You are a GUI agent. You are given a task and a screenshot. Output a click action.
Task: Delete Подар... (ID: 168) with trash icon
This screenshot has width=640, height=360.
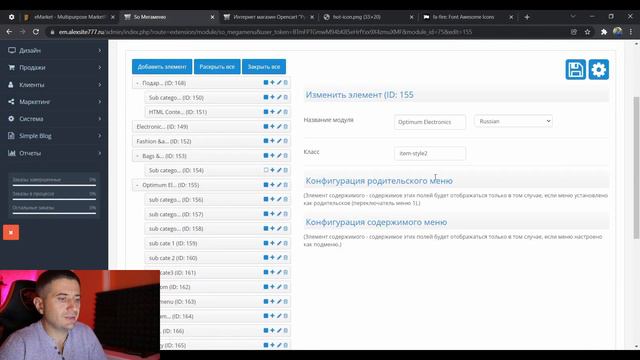286,82
